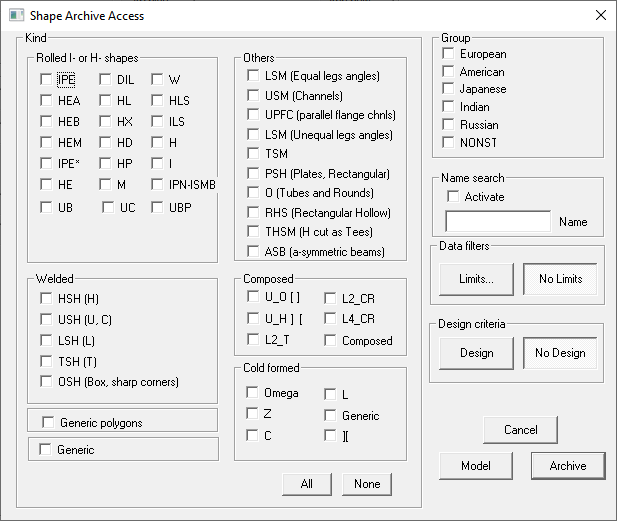Choose the No Limits button
Viewport: 617px width, 521px height.
(560, 279)
